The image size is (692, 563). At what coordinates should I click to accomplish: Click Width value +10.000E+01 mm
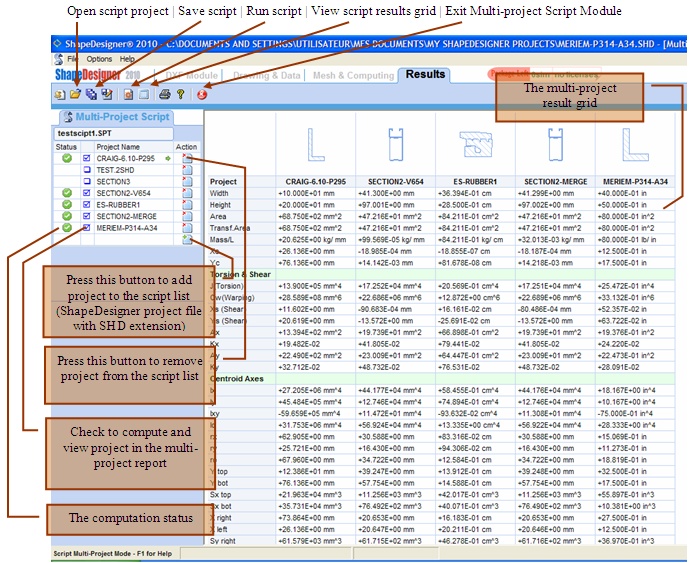point(306,193)
